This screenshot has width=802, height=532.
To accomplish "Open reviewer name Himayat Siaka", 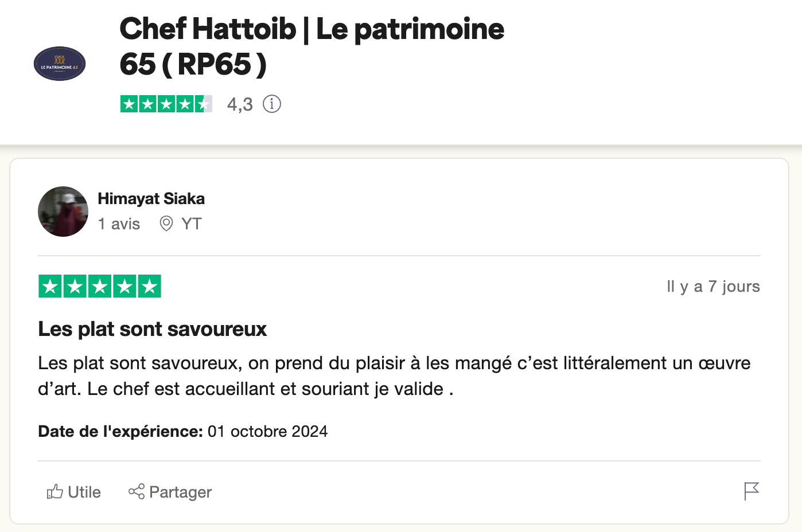I will [x=151, y=198].
